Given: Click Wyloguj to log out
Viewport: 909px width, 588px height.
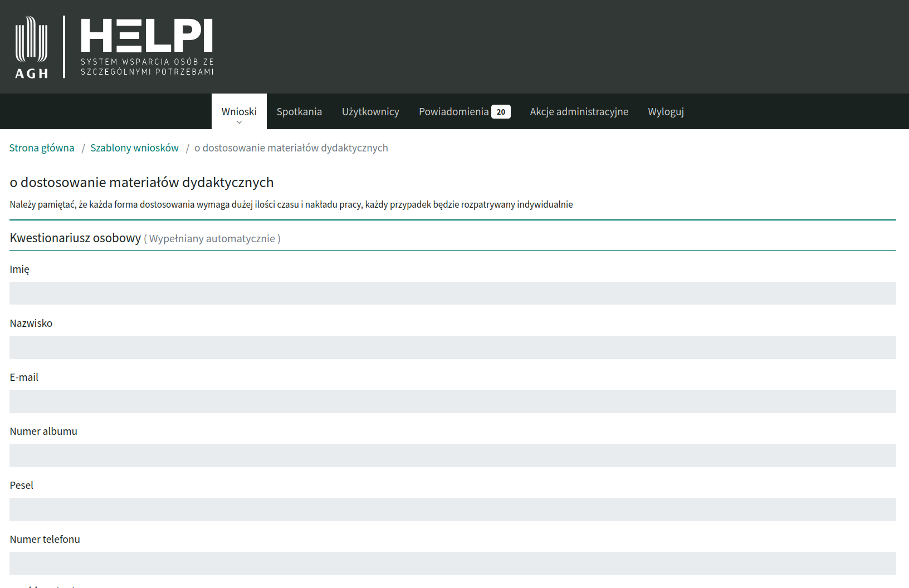Looking at the screenshot, I should click(x=666, y=111).
